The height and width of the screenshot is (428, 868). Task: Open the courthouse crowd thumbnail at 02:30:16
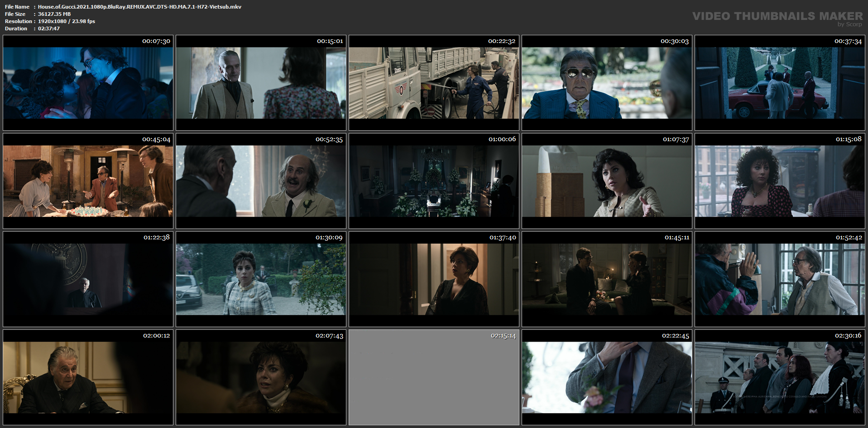(x=780, y=377)
